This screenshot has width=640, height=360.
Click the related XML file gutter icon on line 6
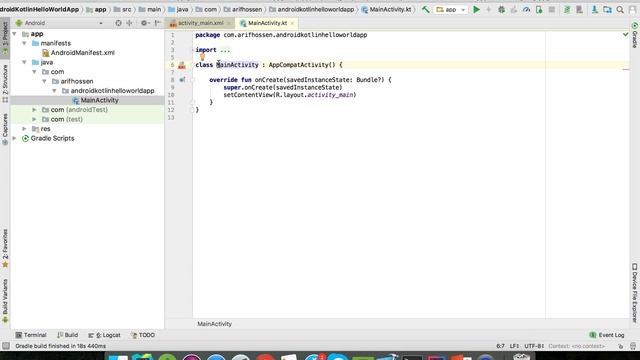[x=182, y=65]
